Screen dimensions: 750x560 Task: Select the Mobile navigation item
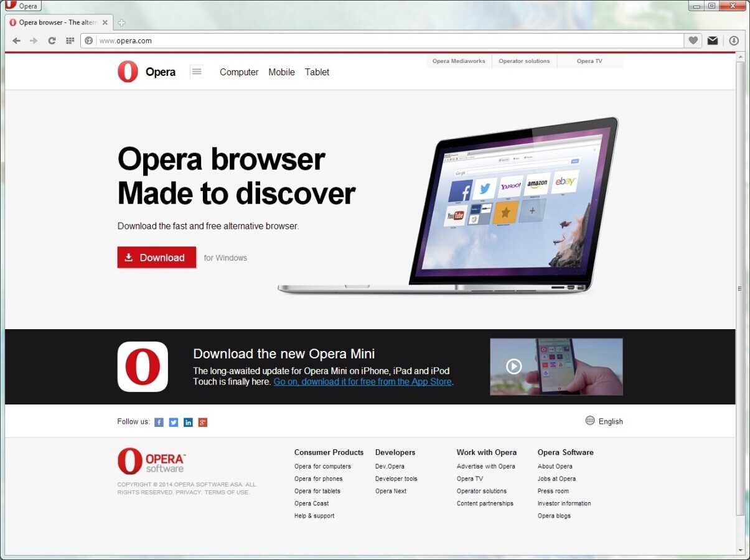[x=281, y=72]
